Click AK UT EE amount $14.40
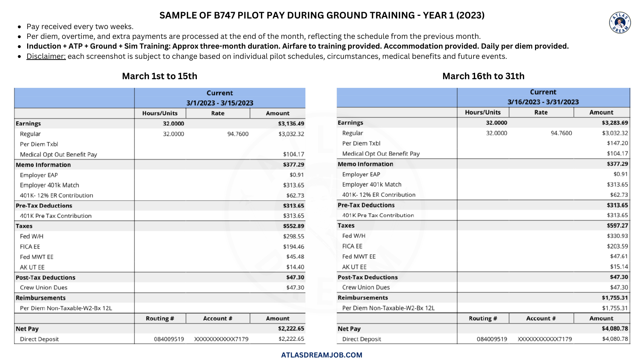Viewport: 644px width, 362px height. point(295,267)
